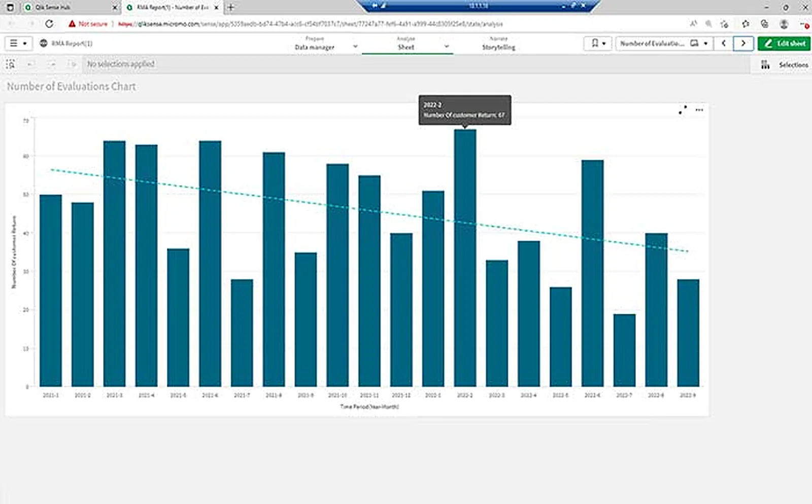The image size is (812, 504).
Task: Click the No selections applied text
Action: click(x=121, y=64)
